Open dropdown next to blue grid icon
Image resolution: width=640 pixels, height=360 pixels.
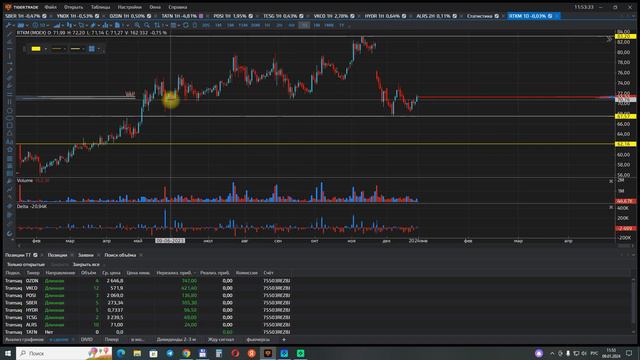click(x=98, y=49)
